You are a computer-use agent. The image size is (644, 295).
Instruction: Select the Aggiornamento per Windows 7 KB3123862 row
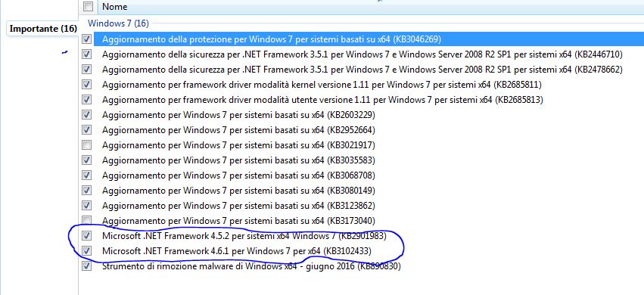point(238,206)
